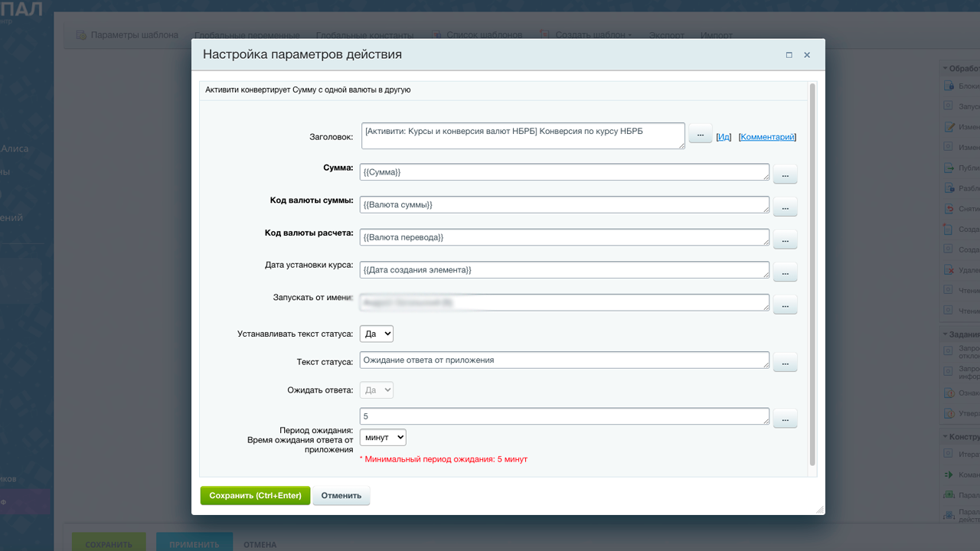Click the Комментарий link
This screenshot has width=980, height=551.
point(767,137)
